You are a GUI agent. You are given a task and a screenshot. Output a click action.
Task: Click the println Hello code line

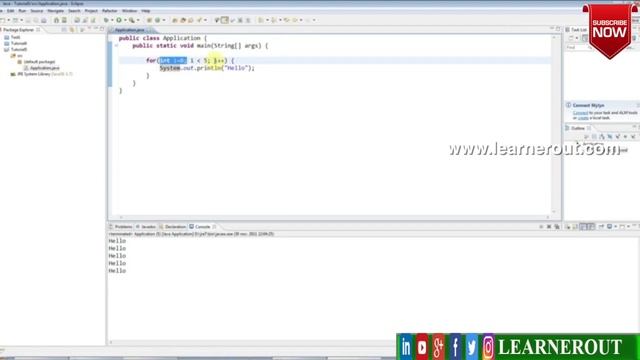click(x=207, y=68)
